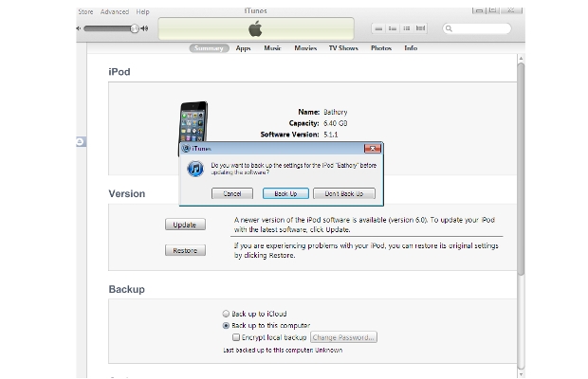Click the software version value "5.1.1"
588x379 pixels.
pyautogui.click(x=331, y=135)
